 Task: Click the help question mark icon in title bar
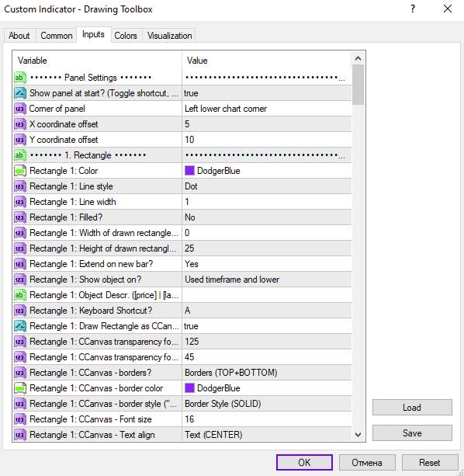coord(413,9)
